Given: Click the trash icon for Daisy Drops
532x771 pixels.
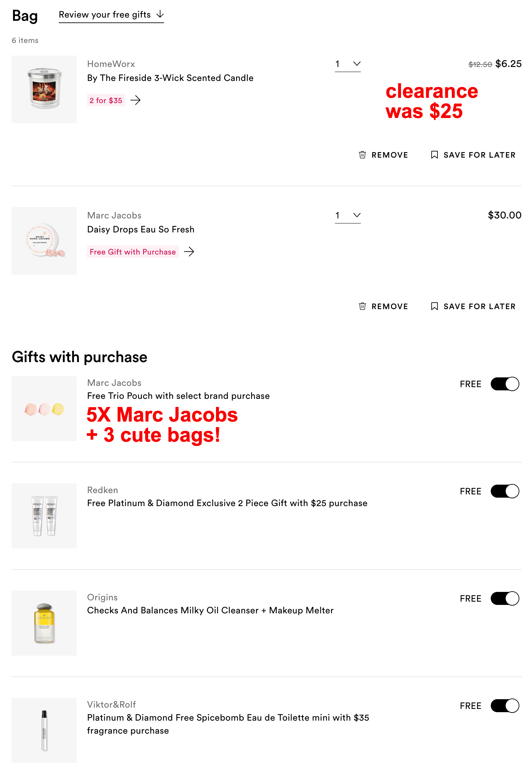Looking at the screenshot, I should click(362, 306).
